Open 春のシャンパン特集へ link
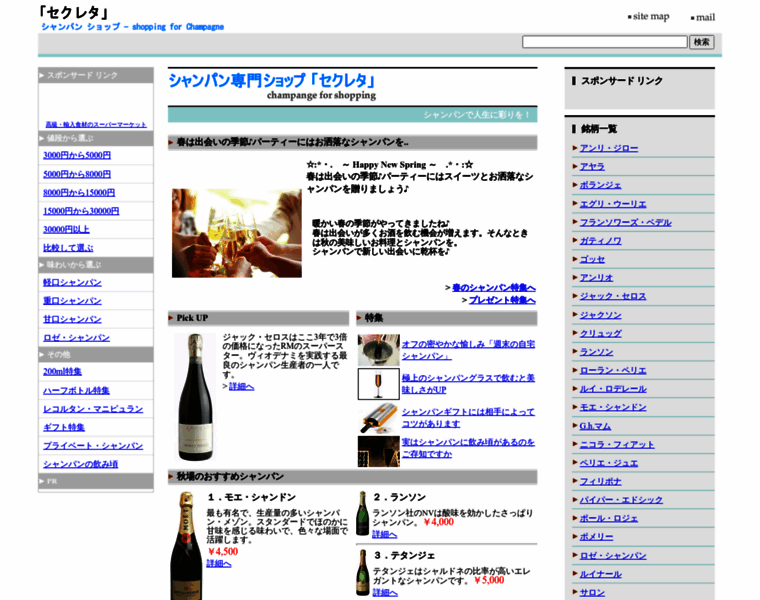This screenshot has height=600, width=760. pyautogui.click(x=493, y=288)
